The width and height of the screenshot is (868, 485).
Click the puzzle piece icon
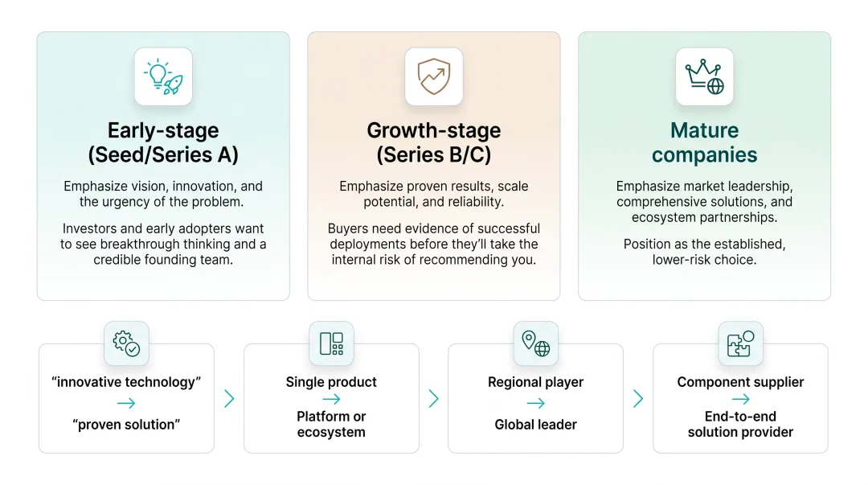(741, 343)
